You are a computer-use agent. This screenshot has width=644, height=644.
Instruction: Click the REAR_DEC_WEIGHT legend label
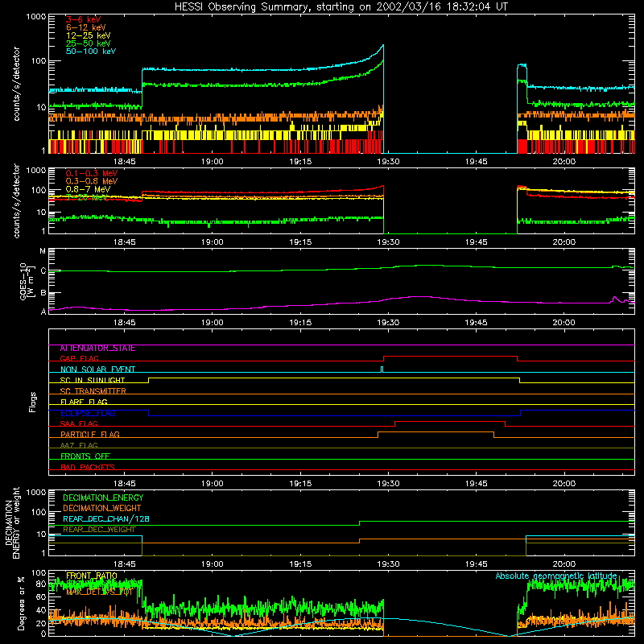tap(99, 530)
